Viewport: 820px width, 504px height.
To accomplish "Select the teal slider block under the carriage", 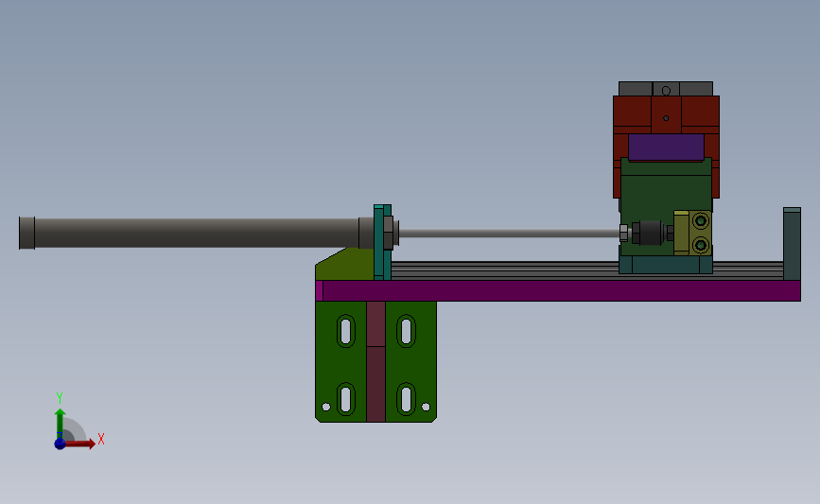I will tap(666, 265).
